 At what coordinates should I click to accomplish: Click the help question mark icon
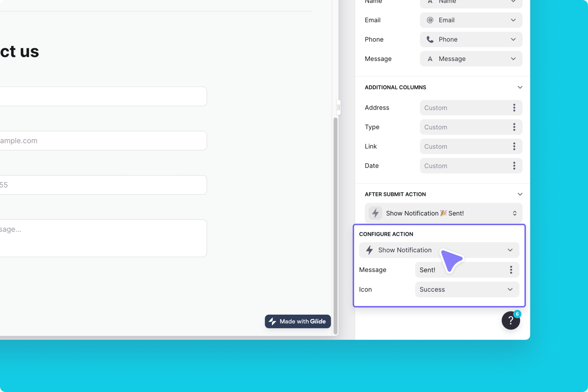(511, 320)
